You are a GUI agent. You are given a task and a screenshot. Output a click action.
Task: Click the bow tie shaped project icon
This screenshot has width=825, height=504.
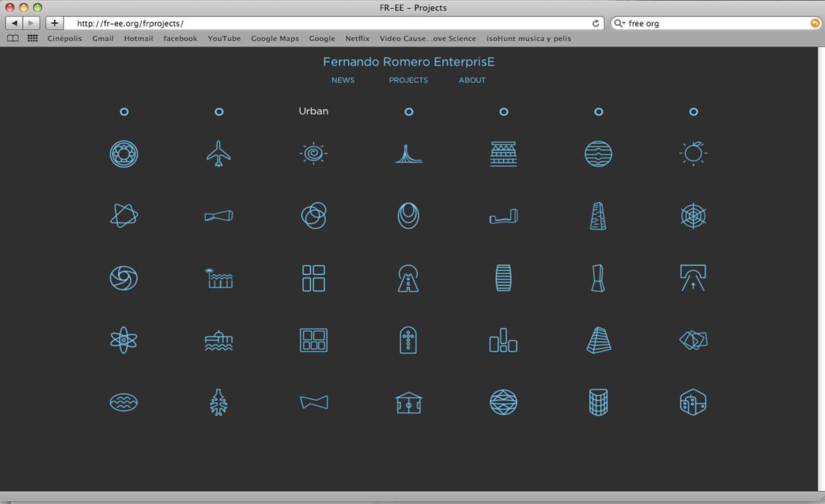pyautogui.click(x=313, y=402)
